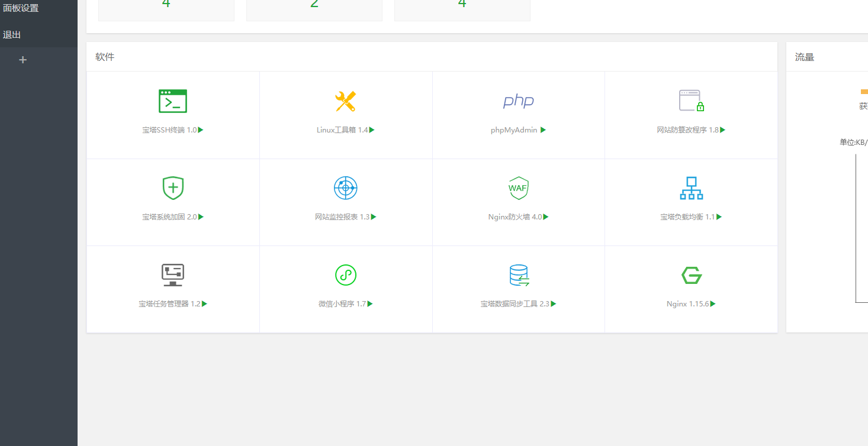This screenshot has width=868, height=446.
Task: Click the play arrow beside 网站防篡改程序 1.8
Action: coord(722,130)
